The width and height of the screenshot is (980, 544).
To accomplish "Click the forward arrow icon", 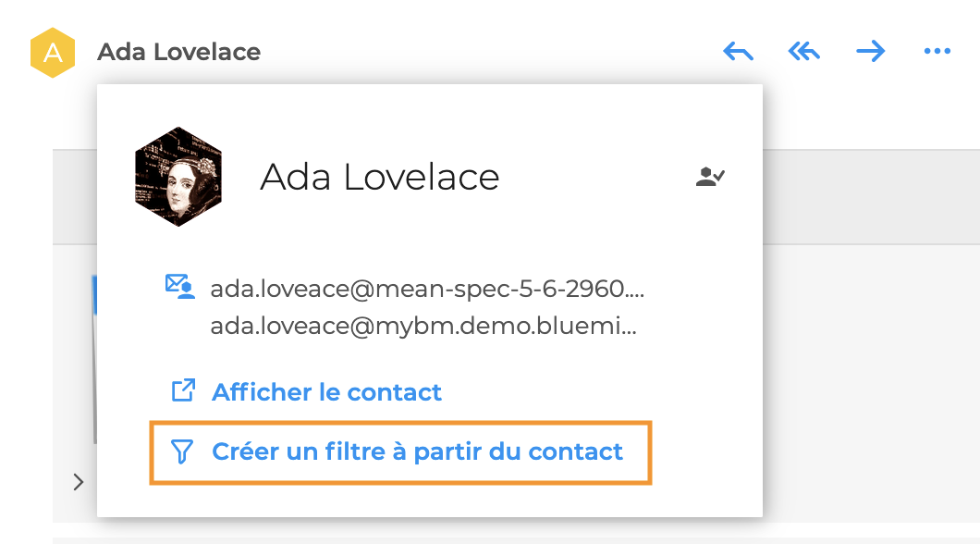I will pyautogui.click(x=871, y=51).
